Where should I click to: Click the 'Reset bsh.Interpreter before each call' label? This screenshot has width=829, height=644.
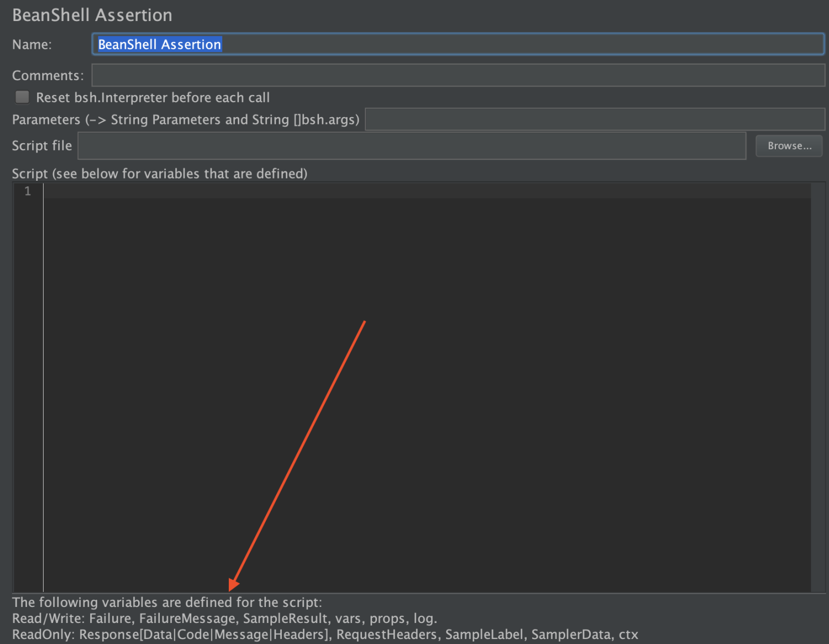(x=153, y=98)
